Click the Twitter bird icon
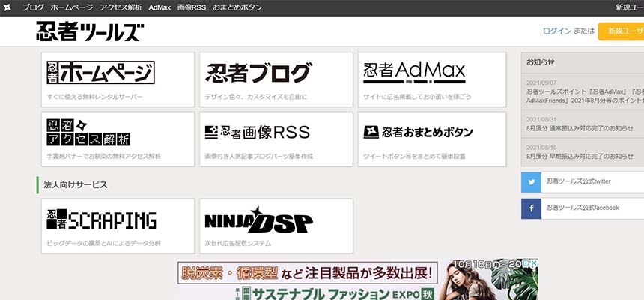 coord(532,181)
